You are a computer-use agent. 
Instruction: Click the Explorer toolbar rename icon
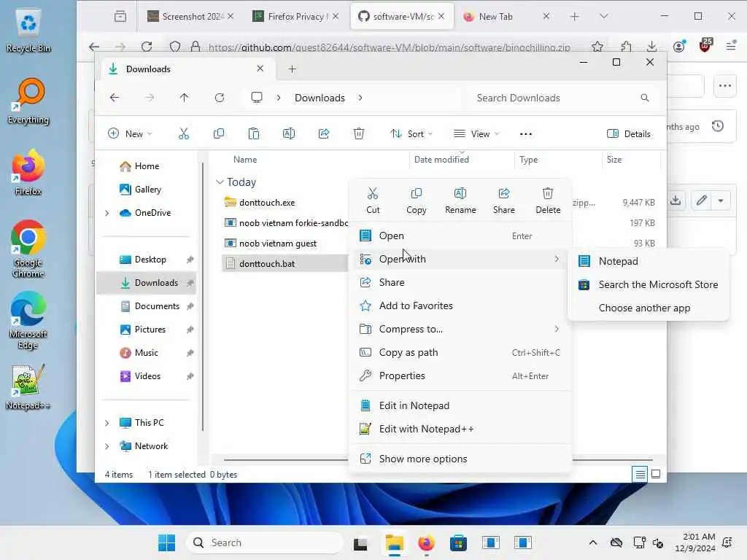point(289,134)
